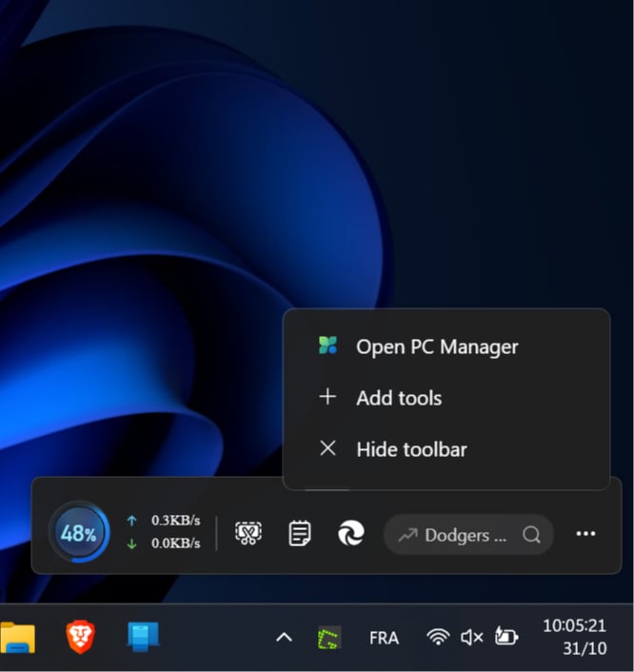The image size is (634, 672).
Task: Click the three-dots more options button
Action: tap(585, 534)
